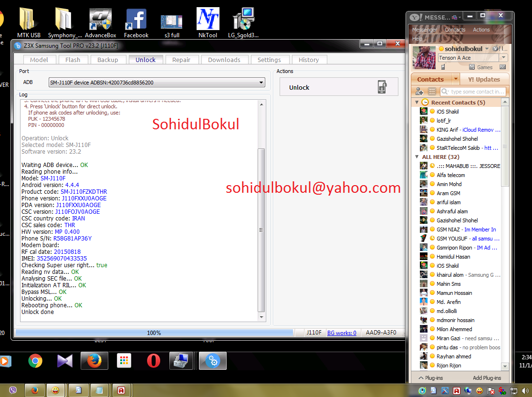
Task: Click the log scroll down arrow
Action: (x=261, y=317)
